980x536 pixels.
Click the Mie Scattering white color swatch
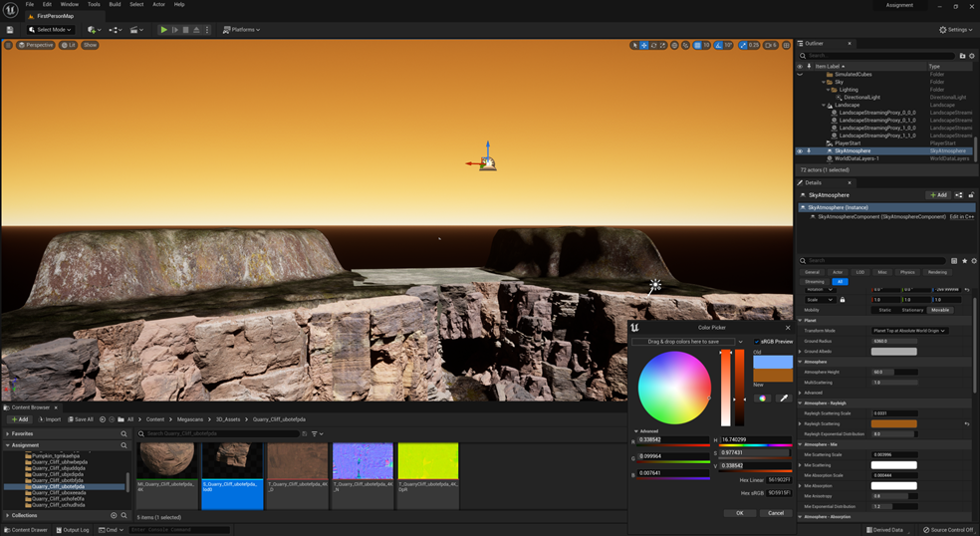click(x=893, y=465)
